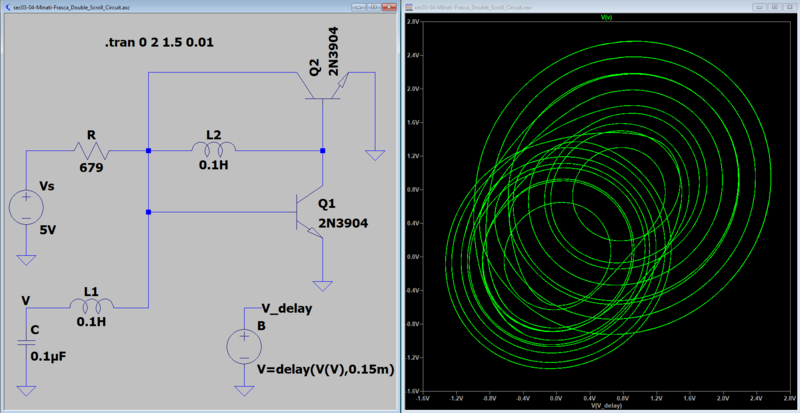Close the waveform plot window
This screenshot has height=413, width=800.
click(x=790, y=6)
